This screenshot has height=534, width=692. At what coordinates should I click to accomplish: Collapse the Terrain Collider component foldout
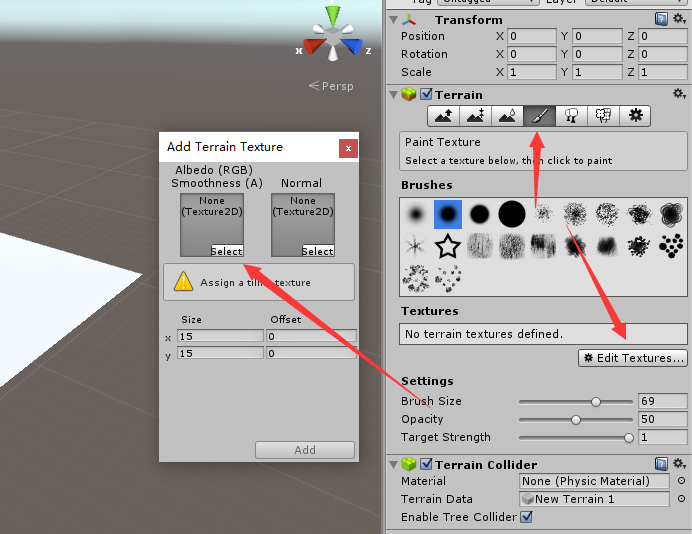[394, 464]
